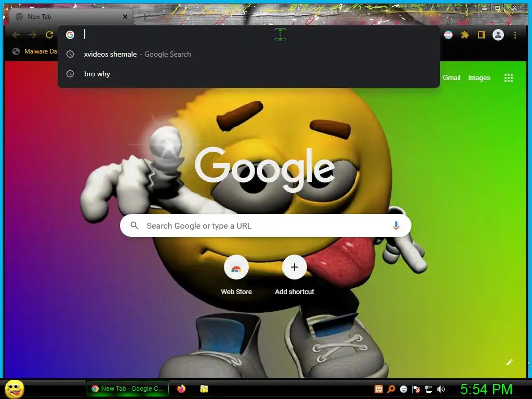The width and height of the screenshot is (532, 399).
Task: Click the 5:54 PM taskbar clock
Action: [486, 389]
